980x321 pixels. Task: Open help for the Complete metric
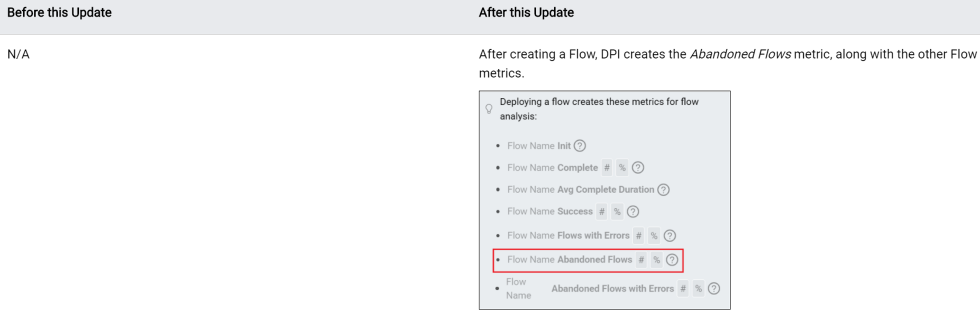(x=638, y=168)
